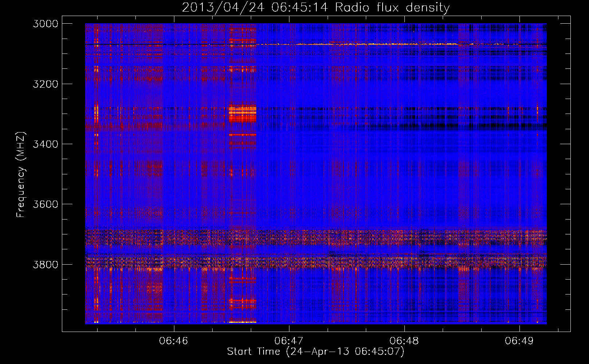Select the 3000 frequency tick label
This screenshot has height=364, width=589.
tap(46, 24)
